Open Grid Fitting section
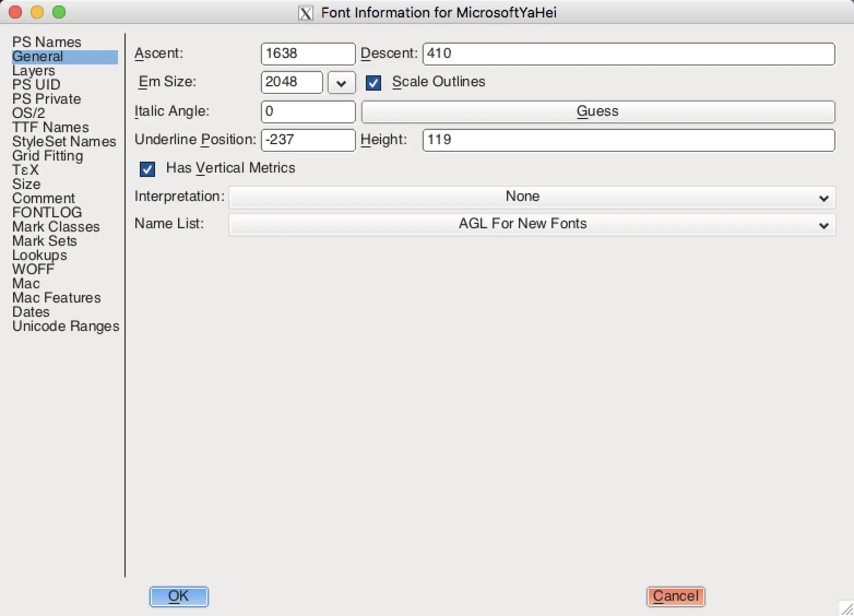The height and width of the screenshot is (616, 854). 48,156
